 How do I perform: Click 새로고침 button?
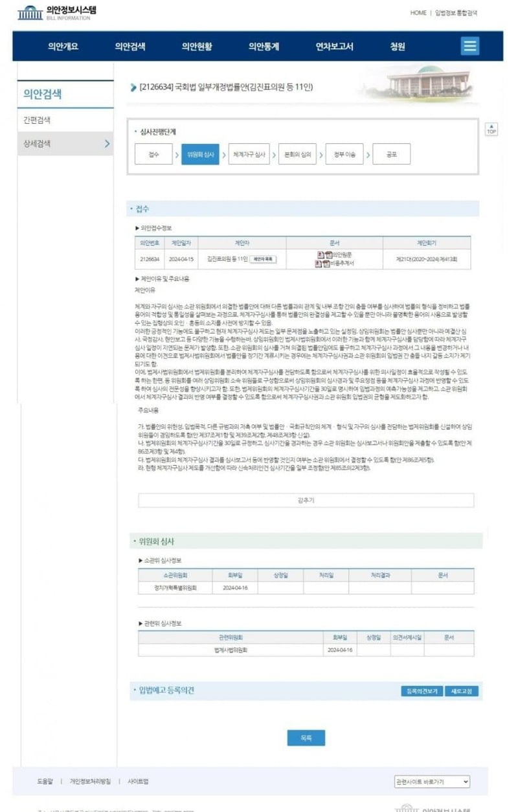point(463,692)
